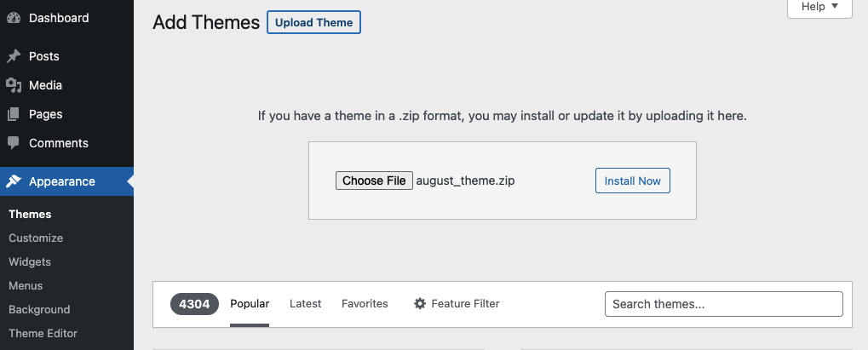Click the Feature Filter gear icon
868x350 pixels.
coord(420,304)
